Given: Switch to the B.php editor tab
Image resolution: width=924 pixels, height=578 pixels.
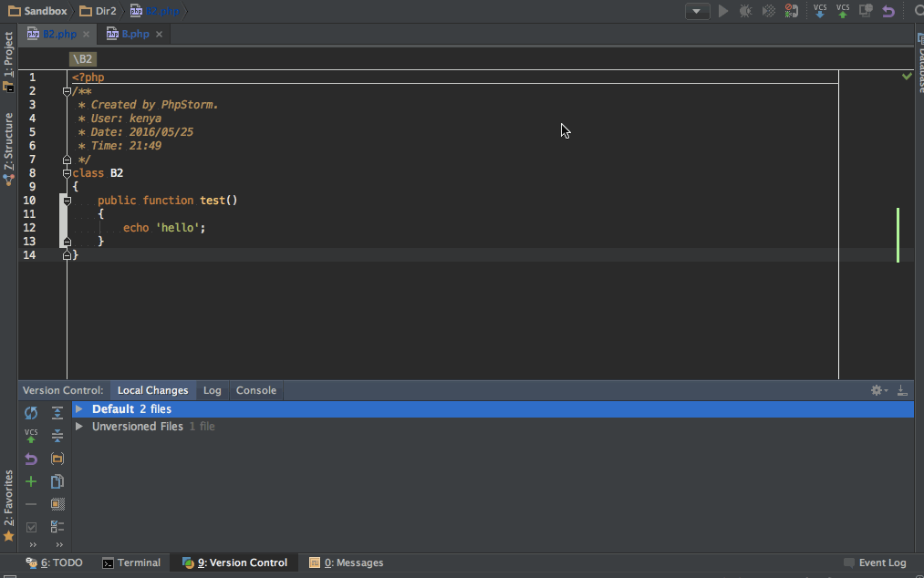Looking at the screenshot, I should pyautogui.click(x=135, y=34).
